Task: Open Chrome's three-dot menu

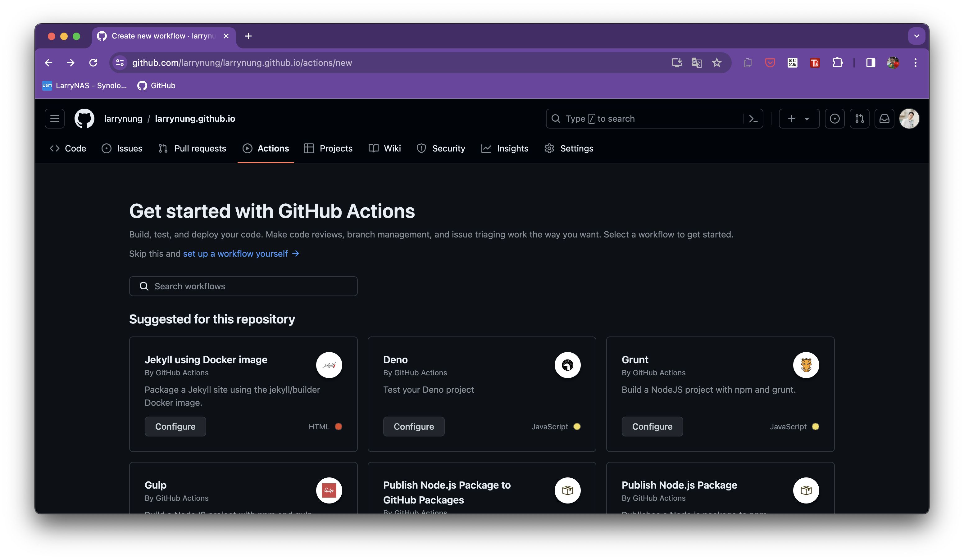Action: click(x=916, y=63)
